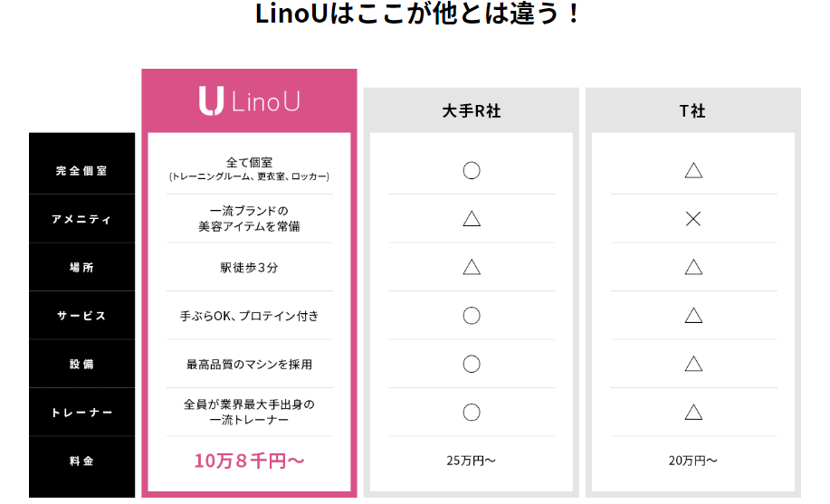Screen dimensions: 830x504
Task: Click the triangle symbol in 大手R社 アメニティ row
Action: (472, 218)
